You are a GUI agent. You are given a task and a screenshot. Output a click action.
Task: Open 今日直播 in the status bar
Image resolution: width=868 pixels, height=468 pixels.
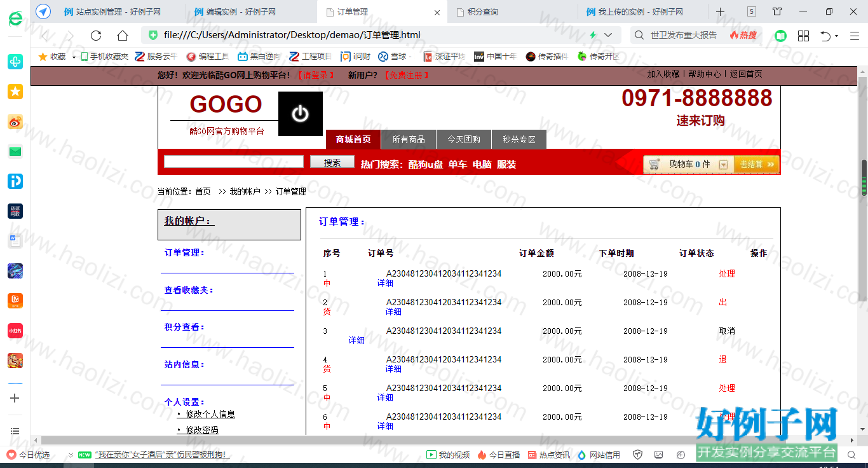coord(499,455)
